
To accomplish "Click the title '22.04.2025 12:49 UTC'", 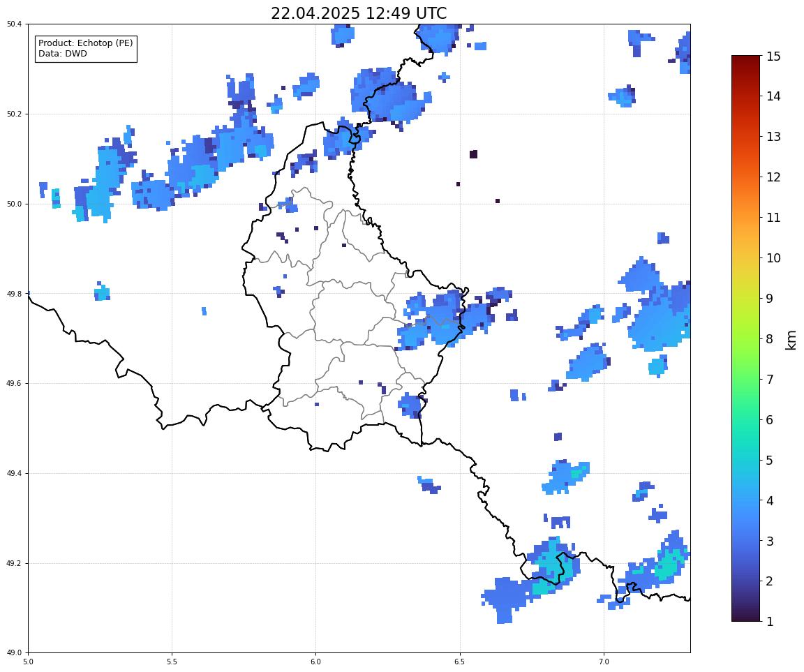I will [359, 13].
